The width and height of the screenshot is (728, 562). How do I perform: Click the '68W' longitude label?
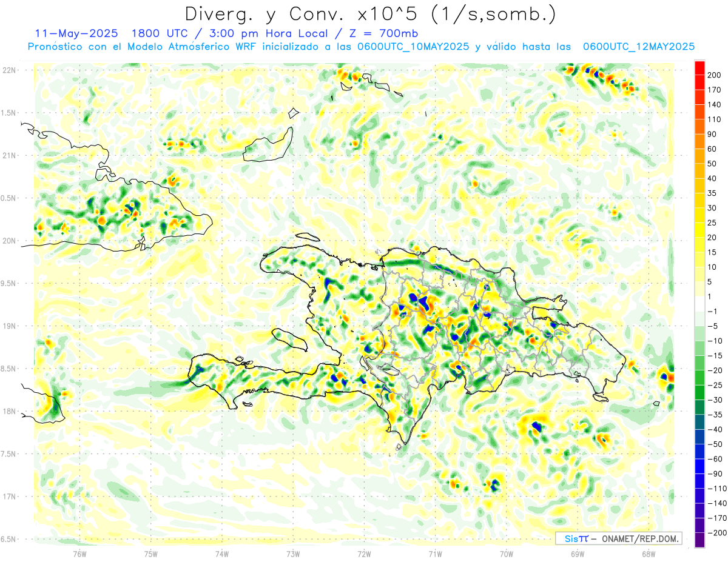(649, 554)
